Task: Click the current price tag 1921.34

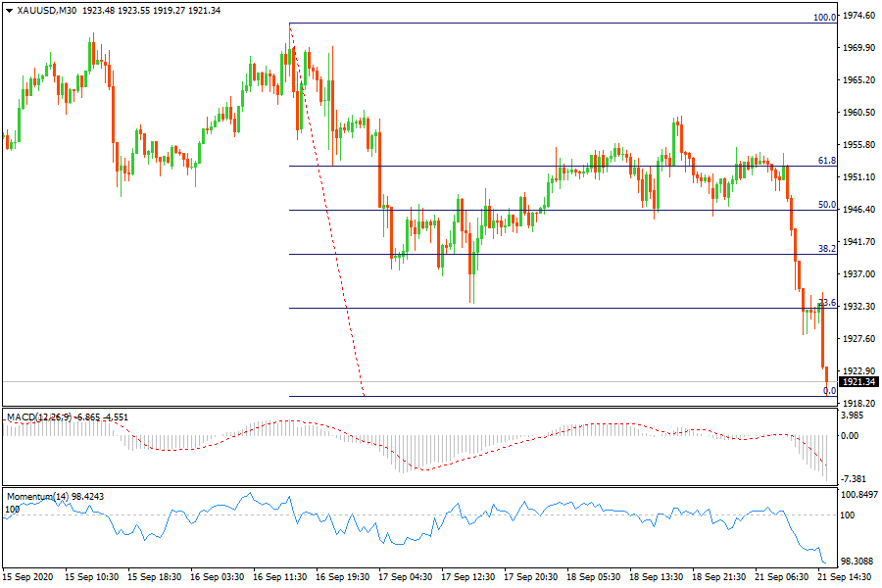Action: (858, 382)
